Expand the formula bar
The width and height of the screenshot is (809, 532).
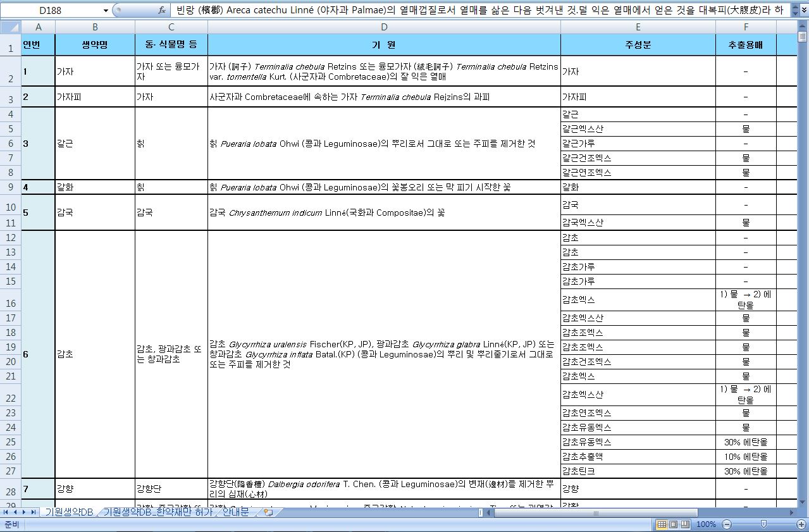[x=804, y=10]
